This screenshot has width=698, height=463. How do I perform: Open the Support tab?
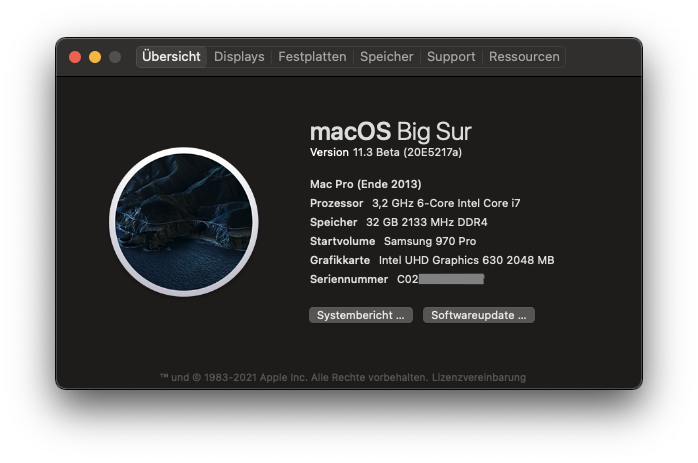[451, 57]
